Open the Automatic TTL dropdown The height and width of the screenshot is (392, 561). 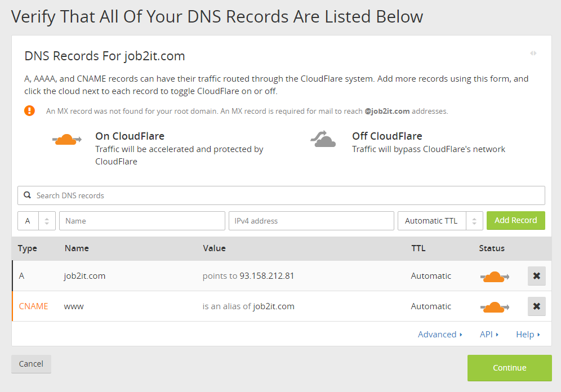pos(440,221)
